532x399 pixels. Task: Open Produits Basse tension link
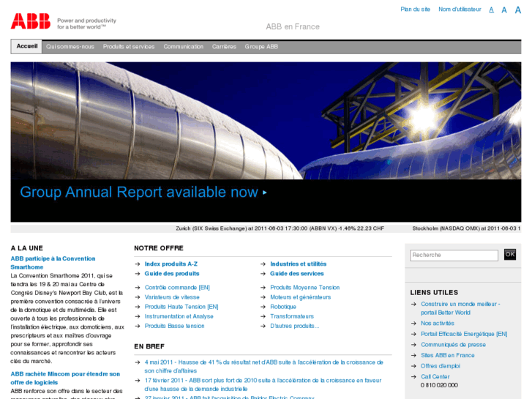[174, 326]
